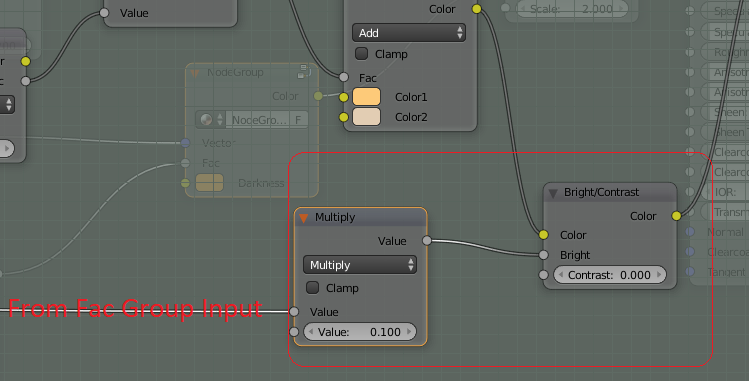Click the Contrast input socket
This screenshot has width=749, height=381.
(544, 275)
